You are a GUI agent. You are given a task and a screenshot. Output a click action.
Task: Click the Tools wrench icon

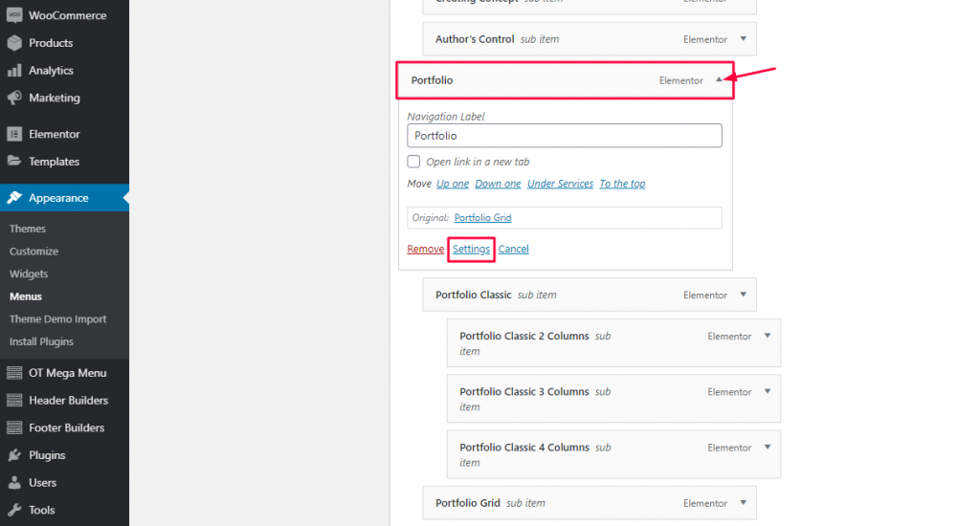[x=14, y=510]
